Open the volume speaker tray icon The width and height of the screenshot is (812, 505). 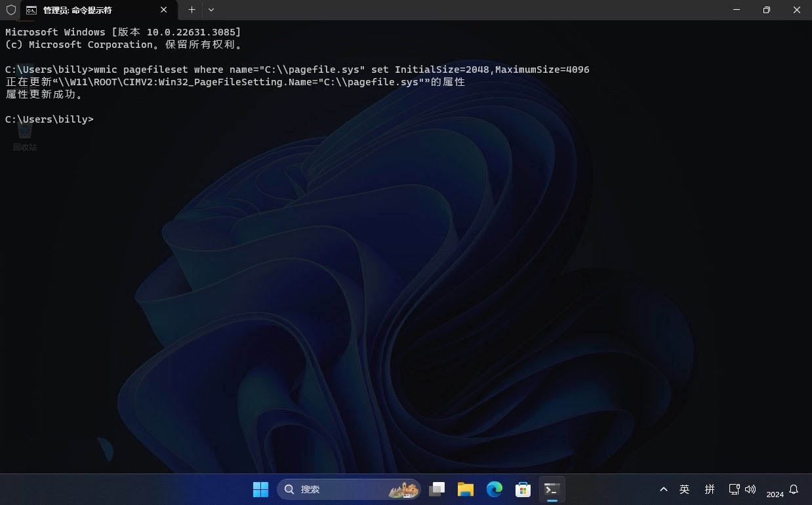click(x=750, y=489)
